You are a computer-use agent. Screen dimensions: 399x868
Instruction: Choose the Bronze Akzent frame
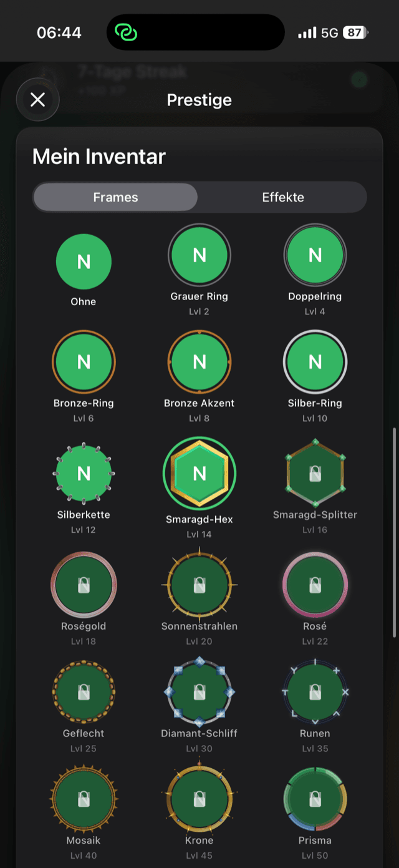click(199, 362)
